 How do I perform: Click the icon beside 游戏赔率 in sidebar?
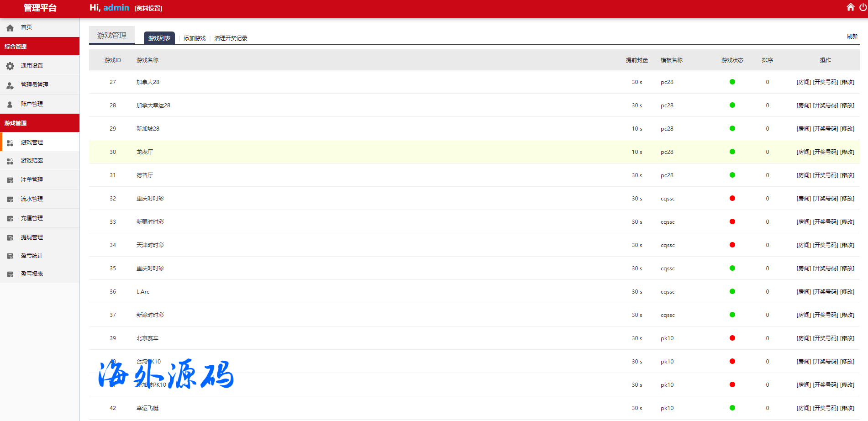pyautogui.click(x=10, y=161)
